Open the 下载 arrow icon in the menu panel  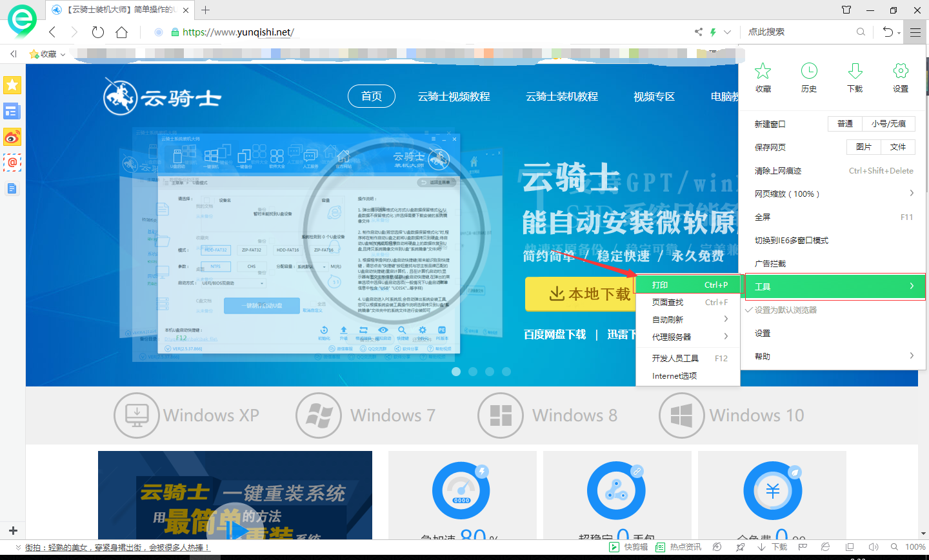(854, 77)
